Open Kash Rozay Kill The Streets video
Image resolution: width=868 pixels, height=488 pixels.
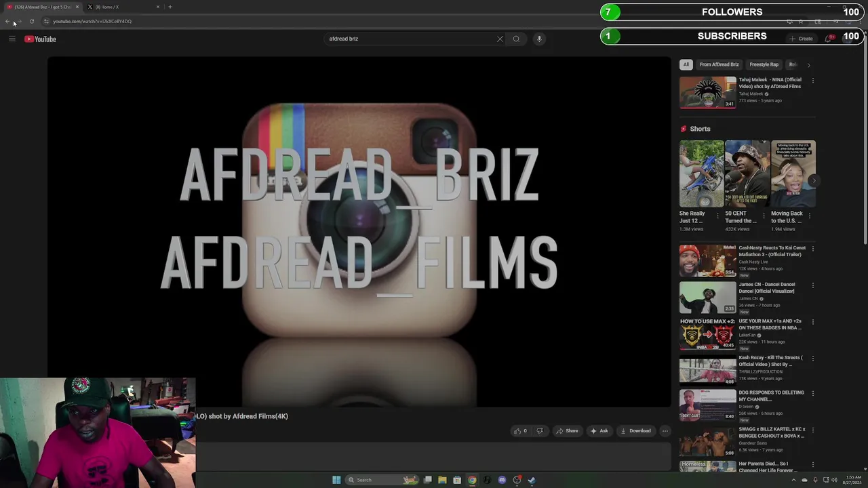pos(707,370)
